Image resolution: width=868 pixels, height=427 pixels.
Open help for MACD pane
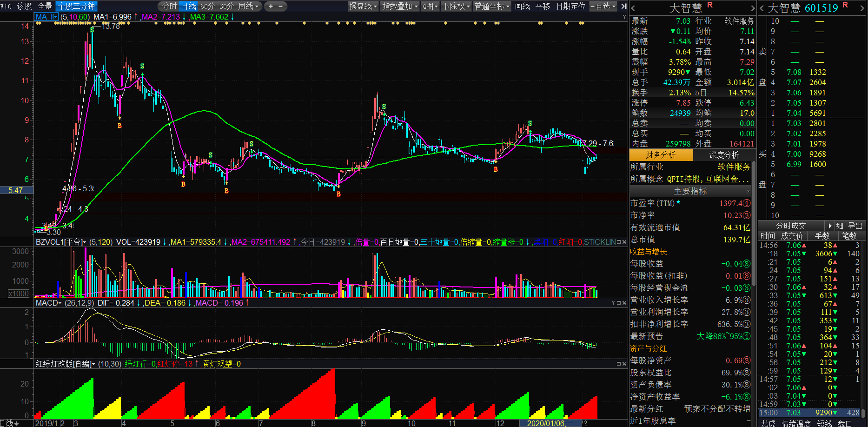click(x=613, y=303)
